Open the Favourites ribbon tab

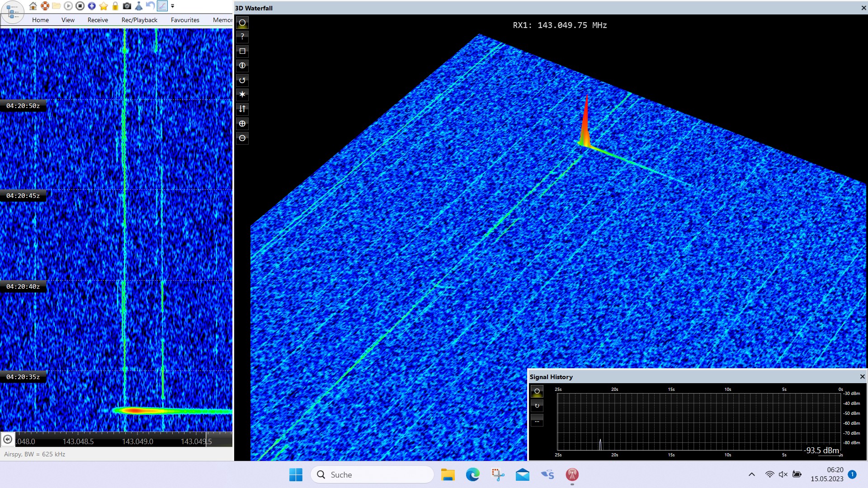point(185,20)
